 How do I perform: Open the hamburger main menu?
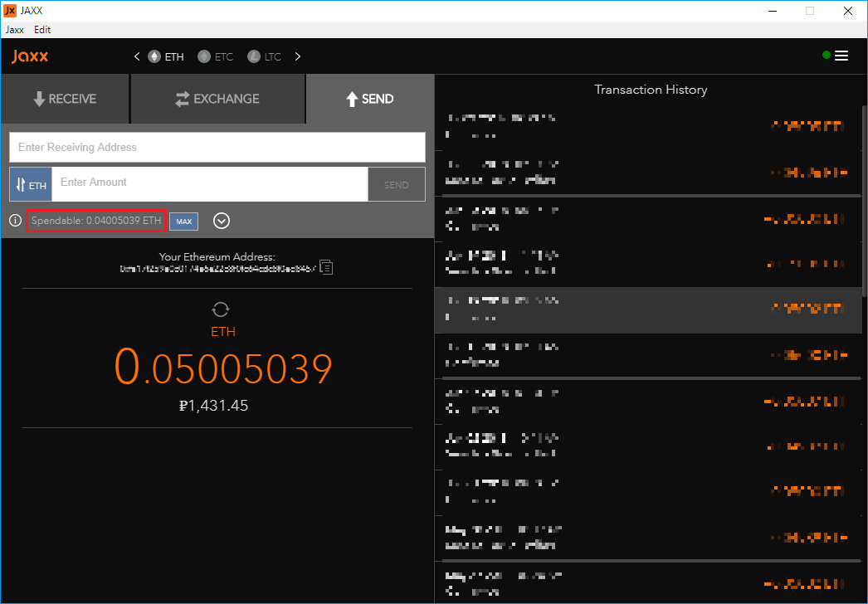[x=841, y=56]
